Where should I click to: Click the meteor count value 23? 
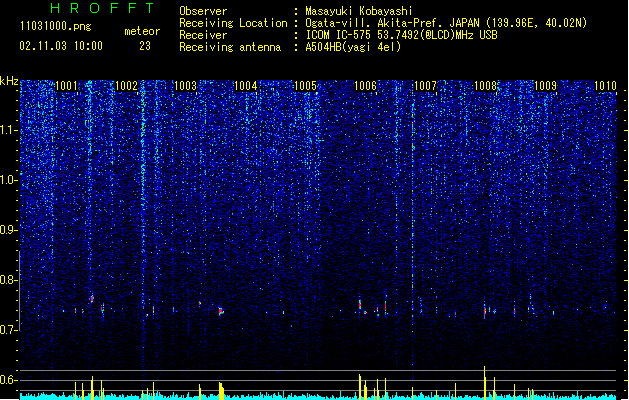145,46
